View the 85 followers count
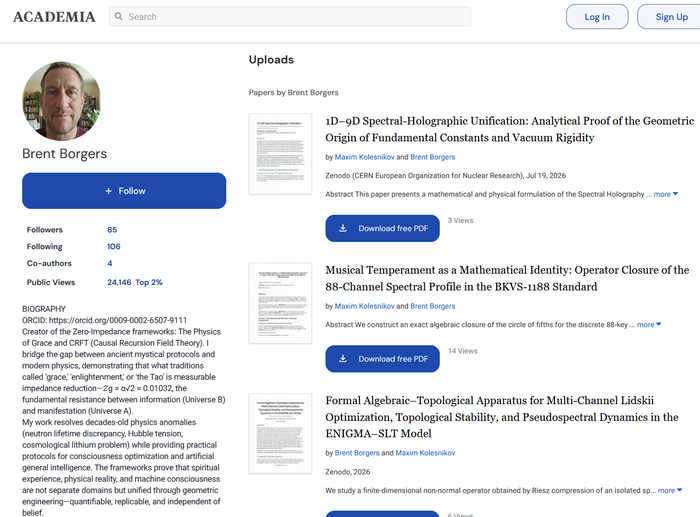The height and width of the screenshot is (517, 700). 112,229
